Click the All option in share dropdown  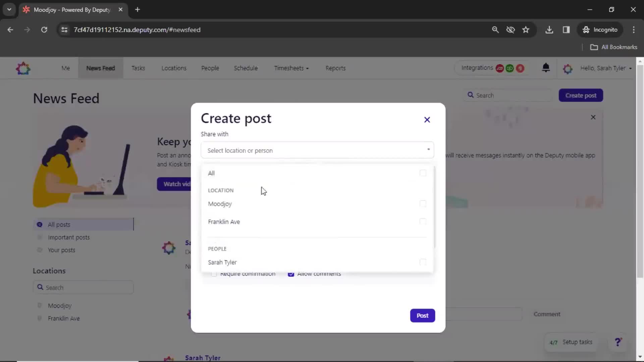[211, 173]
